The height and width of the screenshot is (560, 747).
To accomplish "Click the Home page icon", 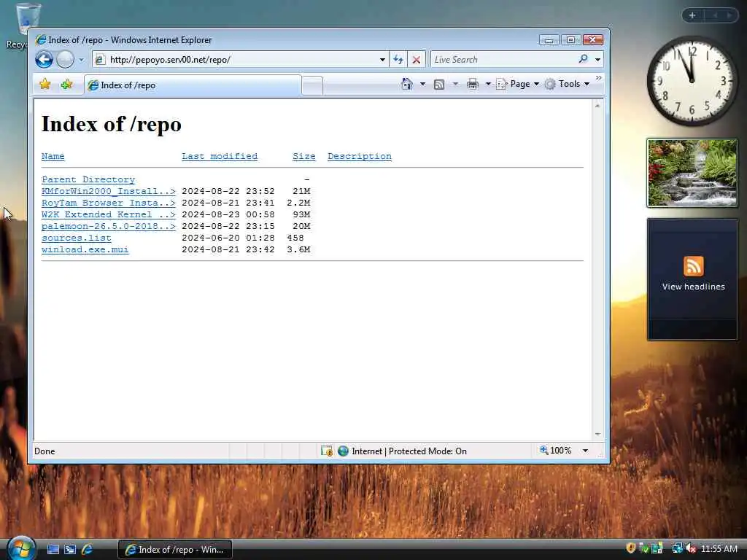I will pos(407,84).
